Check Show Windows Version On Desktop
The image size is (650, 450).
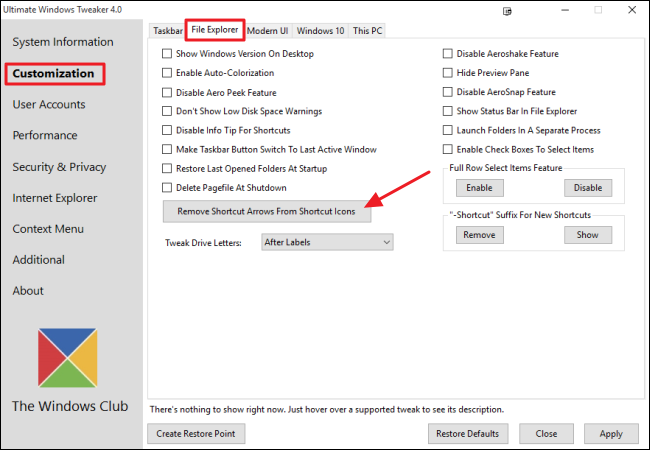167,53
